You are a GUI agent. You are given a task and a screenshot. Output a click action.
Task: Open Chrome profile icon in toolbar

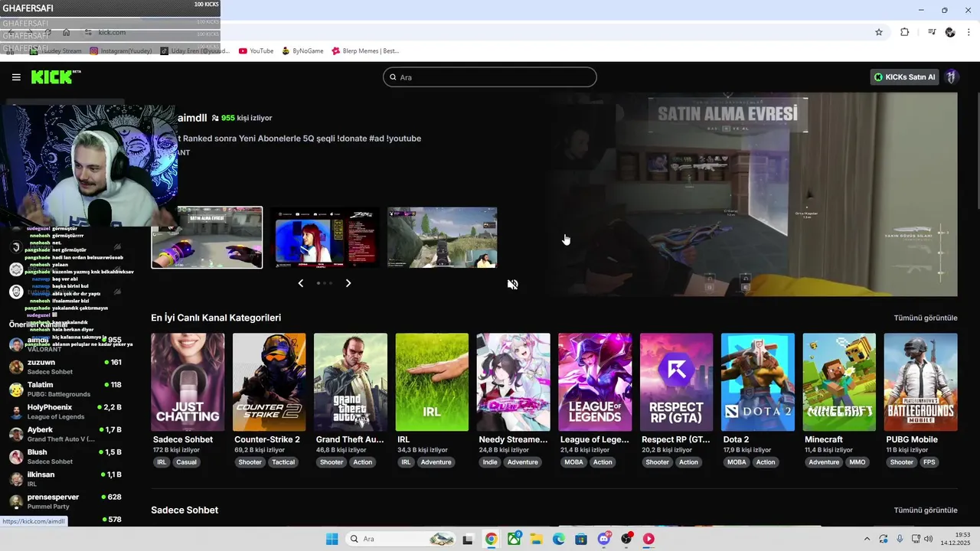950,32
